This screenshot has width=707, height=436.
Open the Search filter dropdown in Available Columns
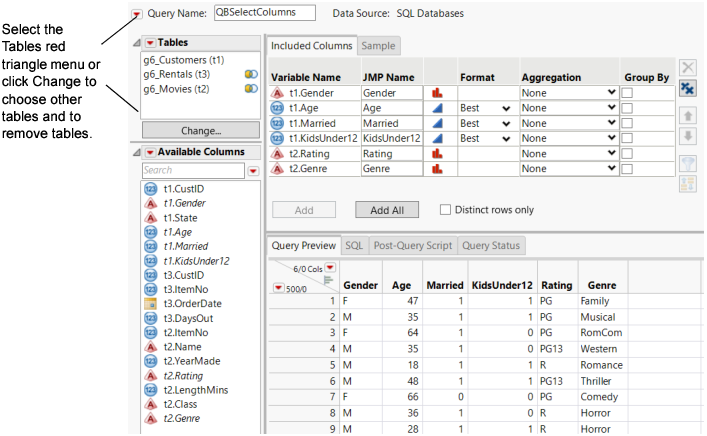coord(253,171)
